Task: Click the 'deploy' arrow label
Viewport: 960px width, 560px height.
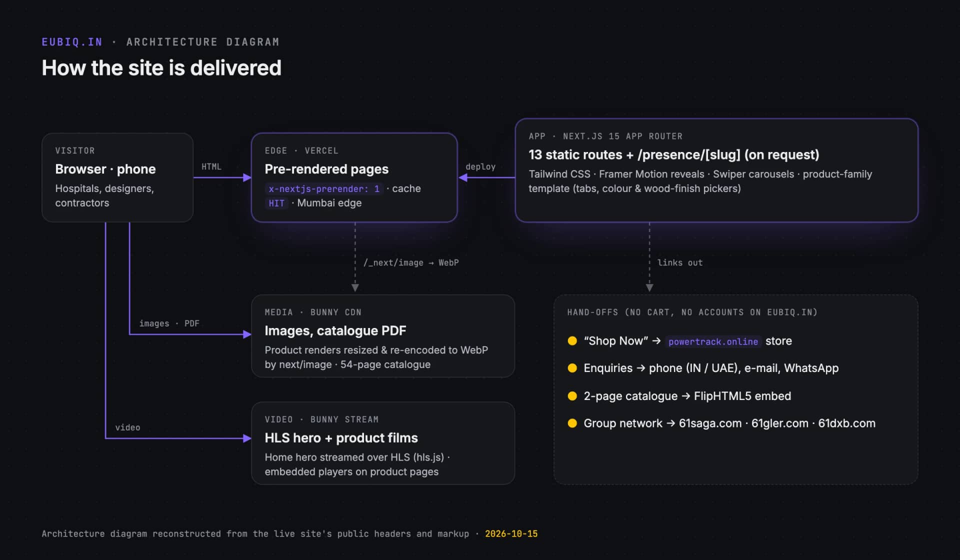Action: 480,166
